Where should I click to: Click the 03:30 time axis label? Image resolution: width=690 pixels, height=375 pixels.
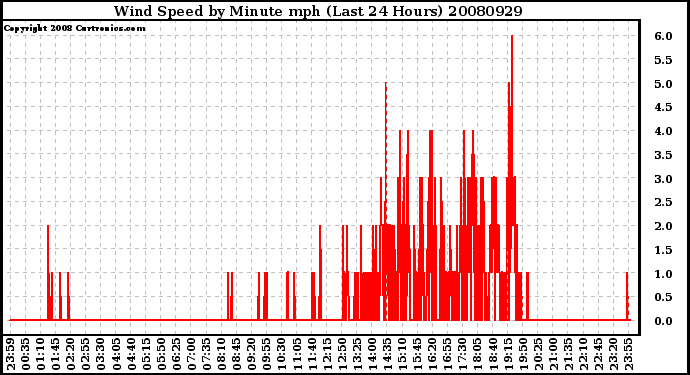click(x=101, y=354)
